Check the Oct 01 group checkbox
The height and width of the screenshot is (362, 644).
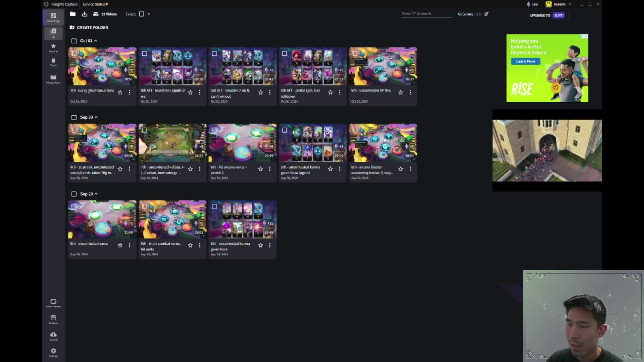(74, 41)
